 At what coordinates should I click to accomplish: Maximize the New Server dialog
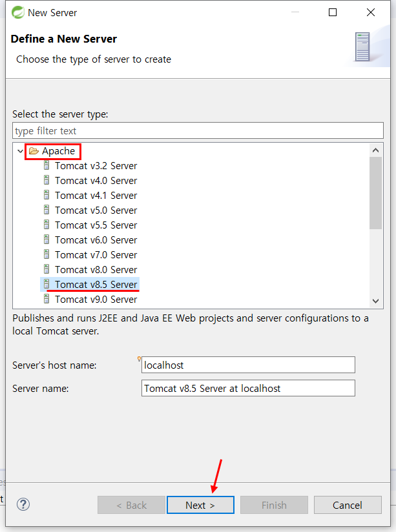point(333,12)
